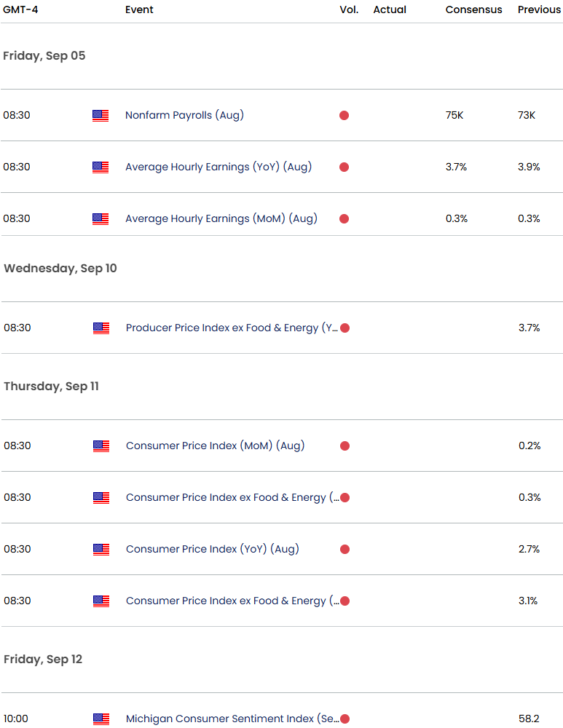Click the red volatility dot for Nonfarm Payrolls

[344, 115]
